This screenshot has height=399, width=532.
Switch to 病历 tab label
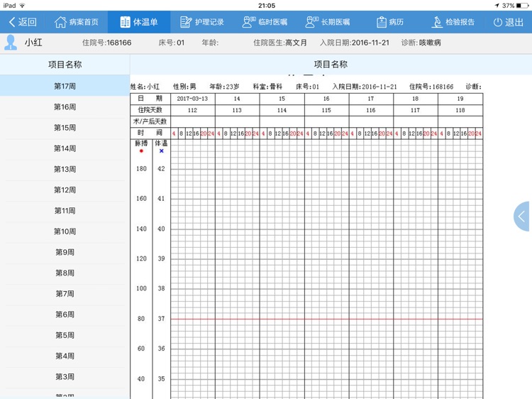[x=397, y=22]
